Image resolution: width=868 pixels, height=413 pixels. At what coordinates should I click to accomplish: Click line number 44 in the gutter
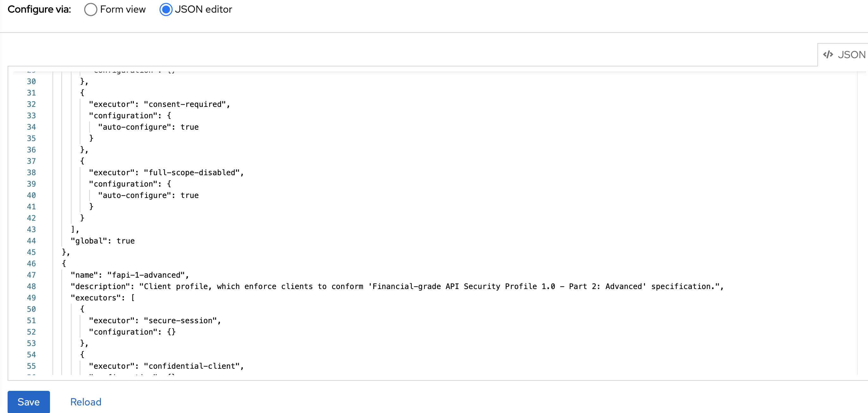click(x=31, y=241)
